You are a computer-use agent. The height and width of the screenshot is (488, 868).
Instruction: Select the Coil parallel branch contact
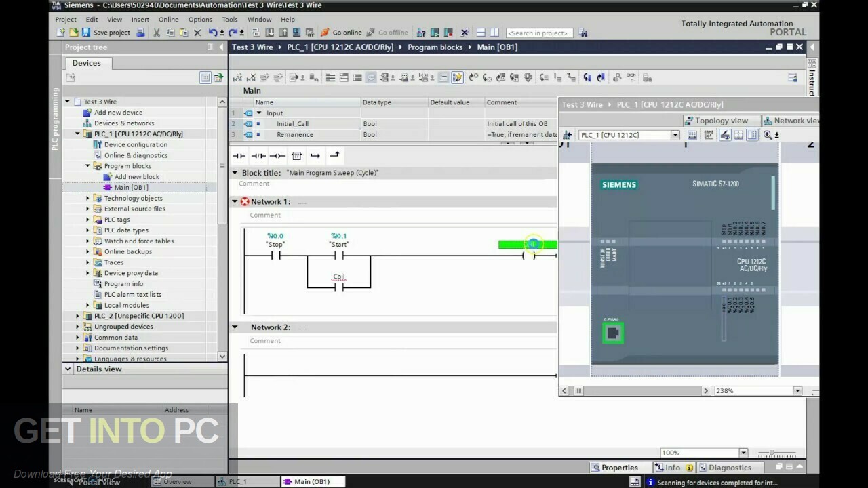click(x=339, y=287)
